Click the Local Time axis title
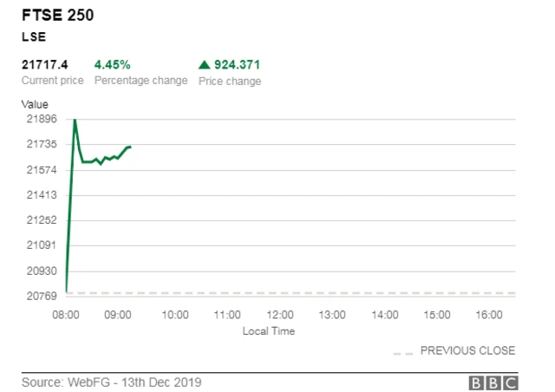 pos(269,330)
